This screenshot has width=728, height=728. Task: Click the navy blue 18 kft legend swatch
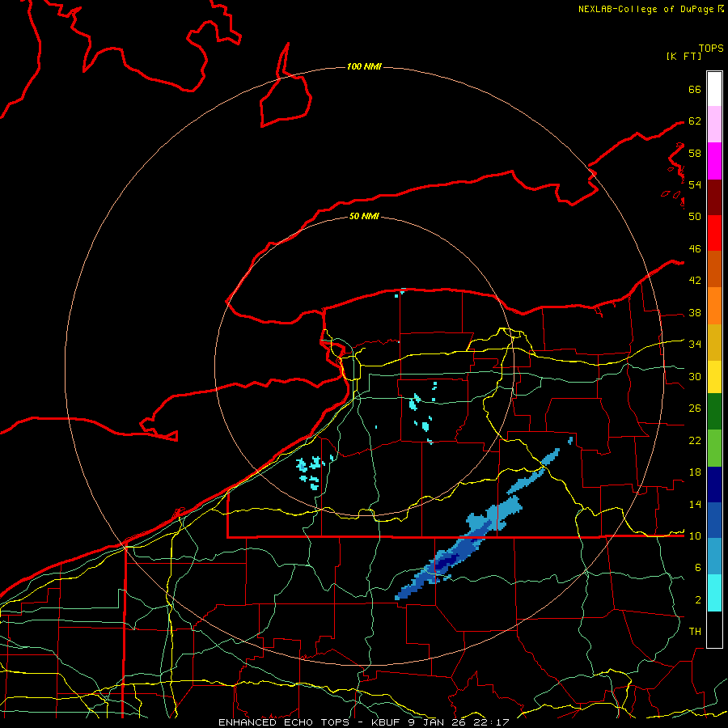714,485
